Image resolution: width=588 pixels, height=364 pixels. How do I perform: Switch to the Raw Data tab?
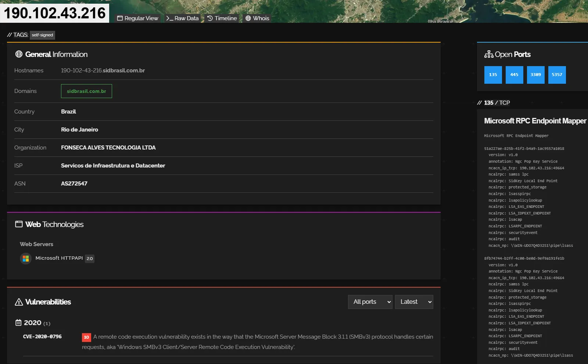click(x=182, y=18)
